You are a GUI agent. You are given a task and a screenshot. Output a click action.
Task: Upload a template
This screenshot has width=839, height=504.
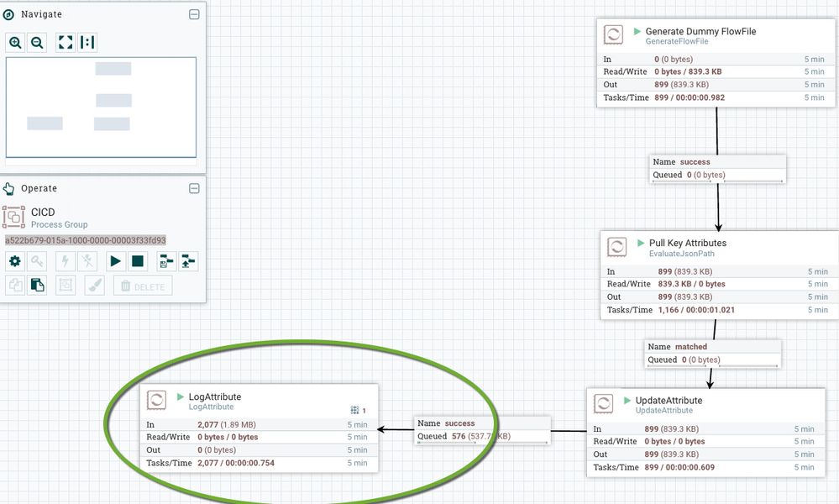click(188, 261)
